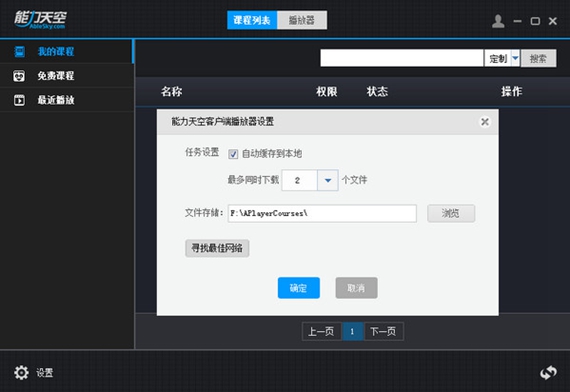Click the 浏览 browse button

(451, 213)
